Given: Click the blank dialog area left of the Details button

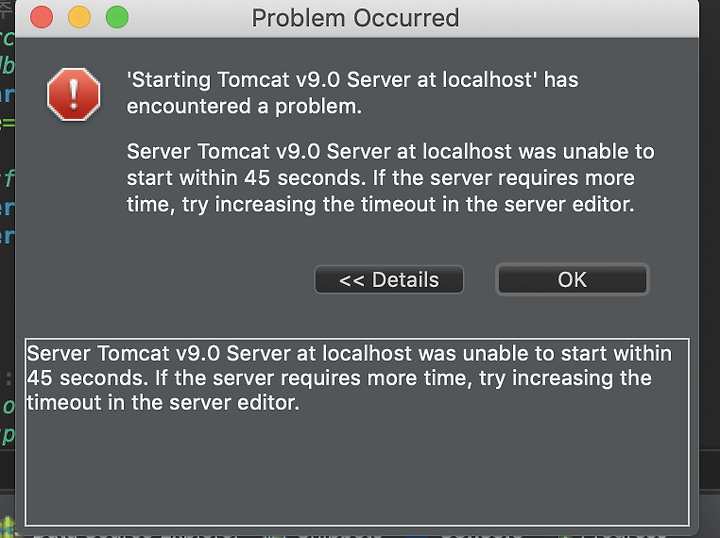Looking at the screenshot, I should pos(165,279).
